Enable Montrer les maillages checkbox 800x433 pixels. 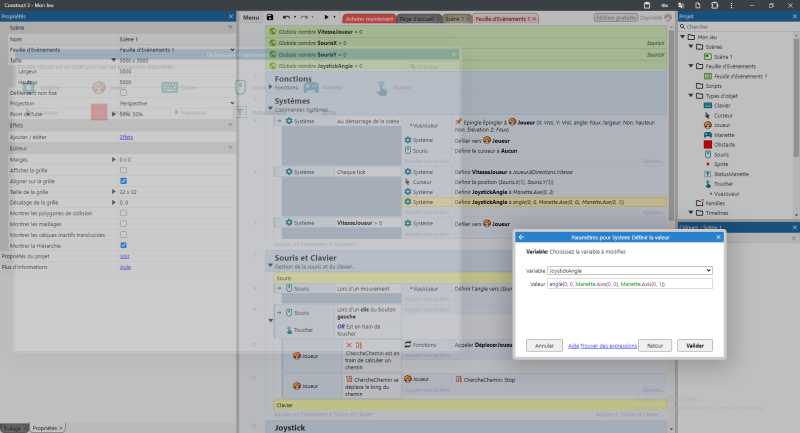[123, 224]
